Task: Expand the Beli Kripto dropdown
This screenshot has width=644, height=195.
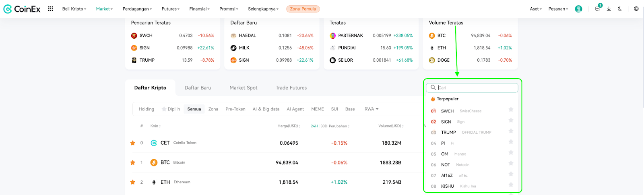Action: [x=74, y=9]
